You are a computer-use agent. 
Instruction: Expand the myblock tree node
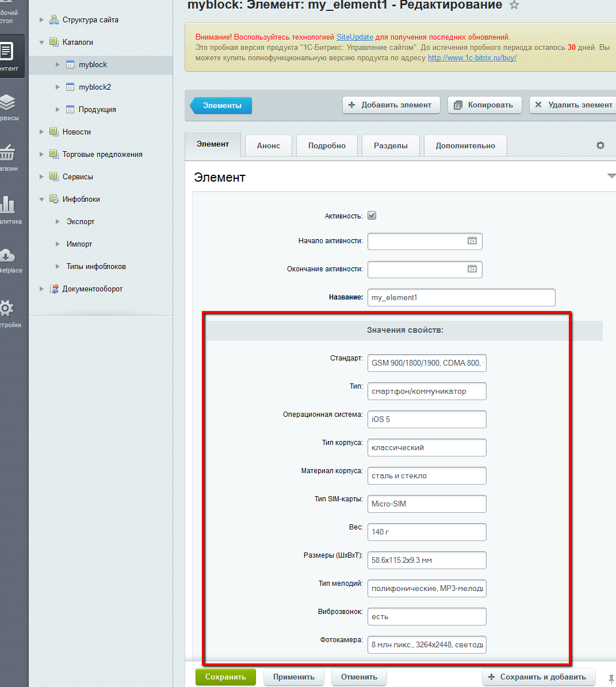[58, 64]
